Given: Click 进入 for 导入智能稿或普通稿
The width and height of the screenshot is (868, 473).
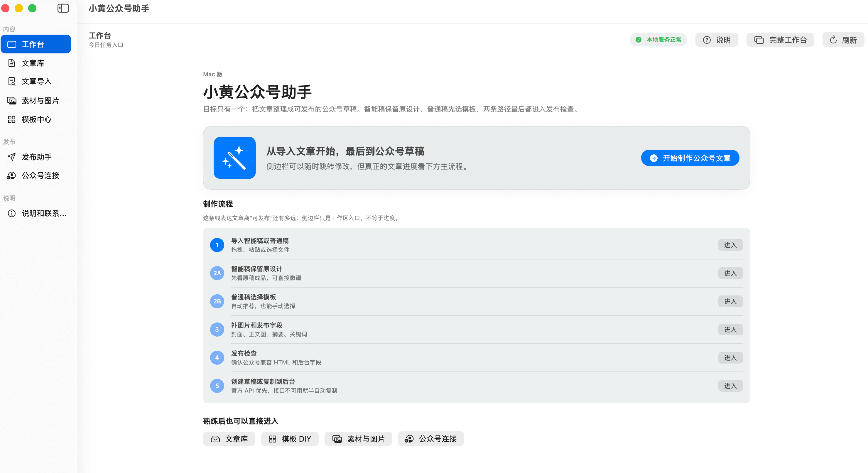Looking at the screenshot, I should pyautogui.click(x=730, y=245).
